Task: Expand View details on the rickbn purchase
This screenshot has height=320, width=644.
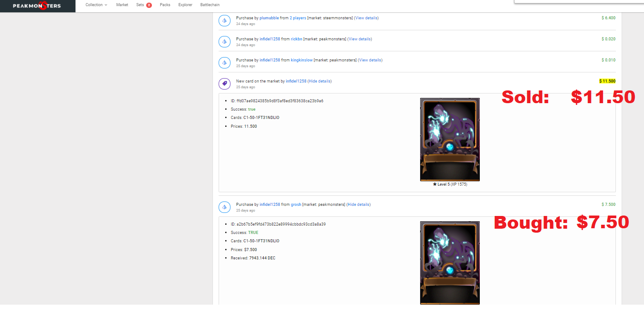Action: 360,39
